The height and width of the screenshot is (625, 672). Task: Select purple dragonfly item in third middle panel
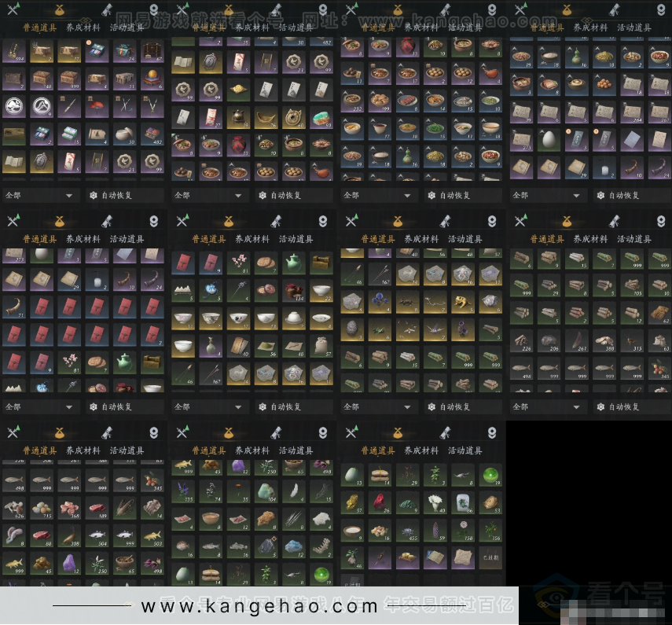[x=435, y=329]
